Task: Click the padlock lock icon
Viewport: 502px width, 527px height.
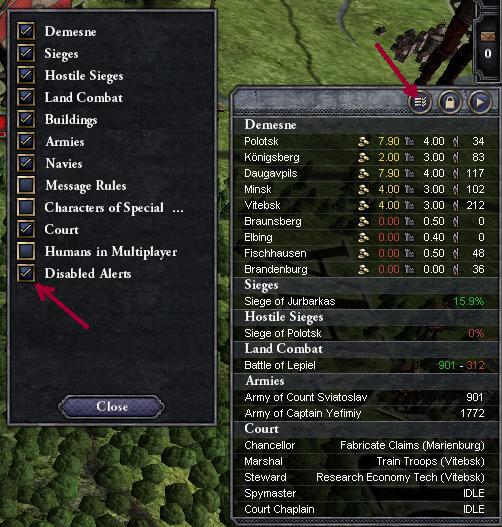Action: (x=450, y=102)
